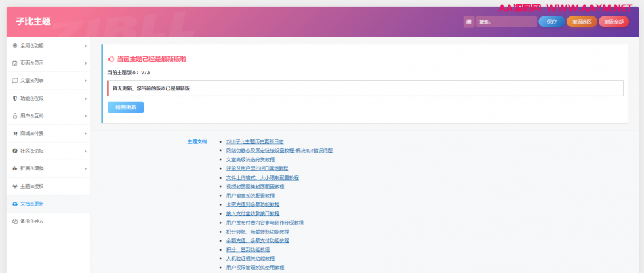Click the puzzle icon beside 扩展&增强
The image size is (644, 273).
(15, 168)
